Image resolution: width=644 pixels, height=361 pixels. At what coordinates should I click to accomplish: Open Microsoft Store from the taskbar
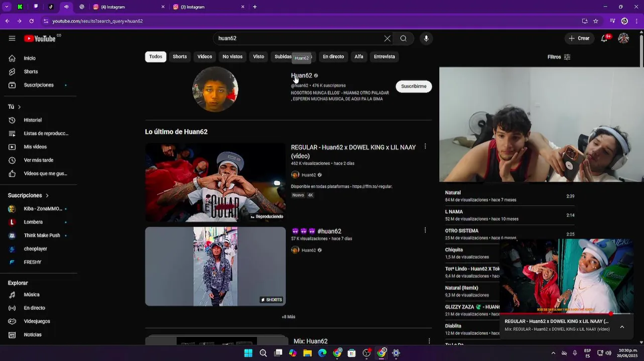[352, 353]
